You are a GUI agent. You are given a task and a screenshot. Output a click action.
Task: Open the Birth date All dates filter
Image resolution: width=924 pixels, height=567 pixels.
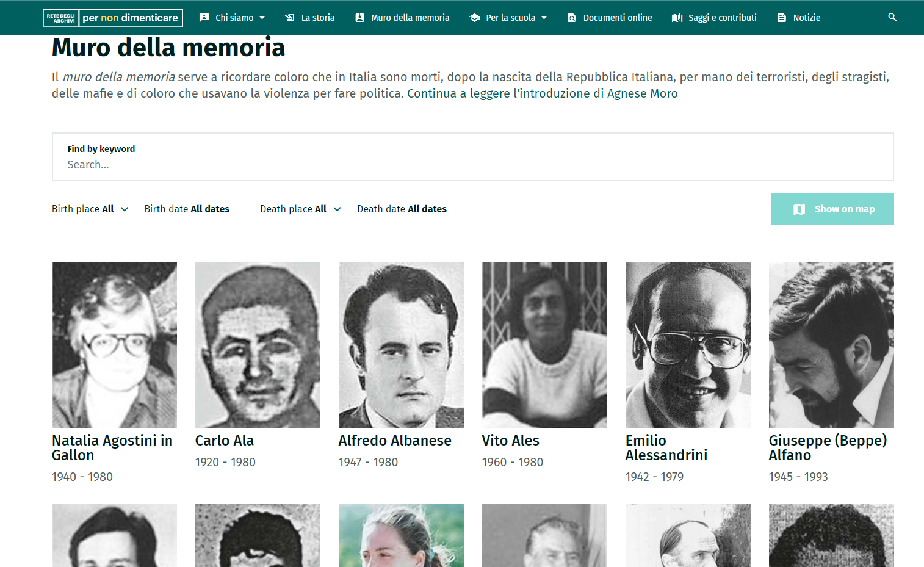pos(187,209)
